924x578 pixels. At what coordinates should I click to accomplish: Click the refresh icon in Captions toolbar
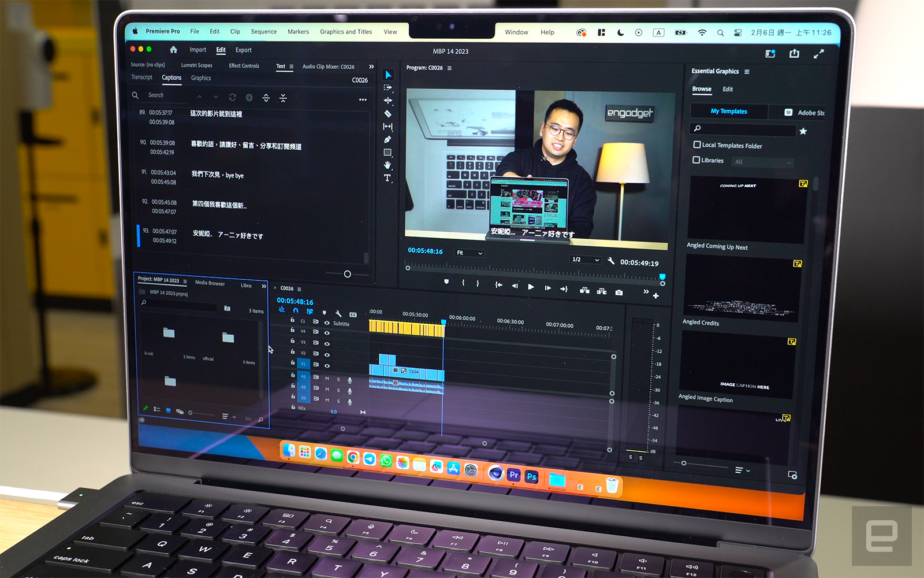(232, 97)
